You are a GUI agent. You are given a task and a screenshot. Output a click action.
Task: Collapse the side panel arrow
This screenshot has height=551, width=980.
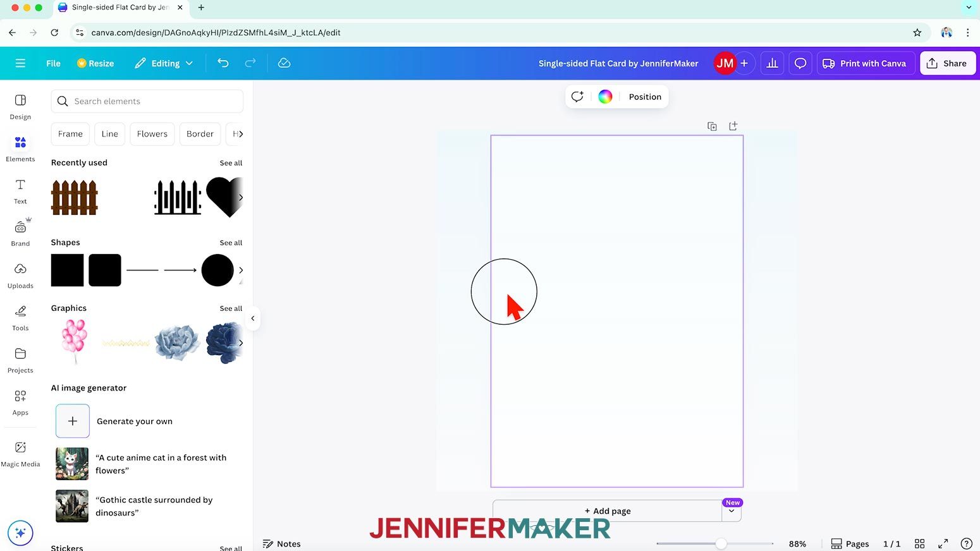pyautogui.click(x=252, y=318)
